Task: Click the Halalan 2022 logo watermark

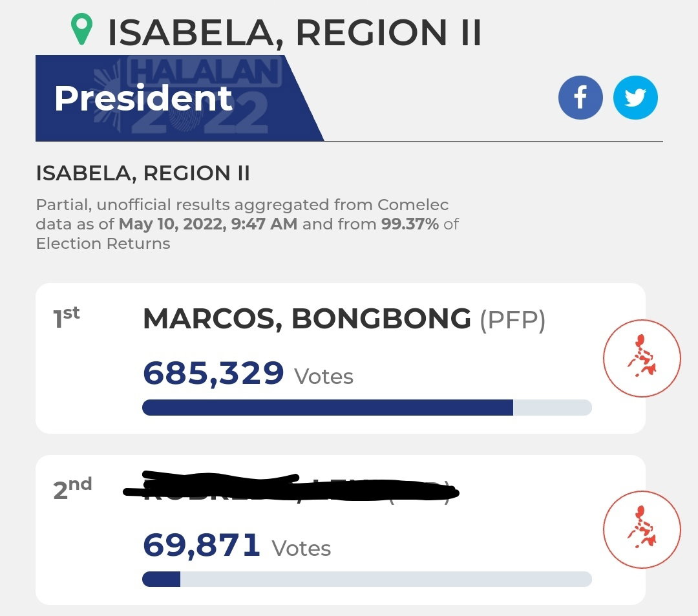Action: click(187, 96)
